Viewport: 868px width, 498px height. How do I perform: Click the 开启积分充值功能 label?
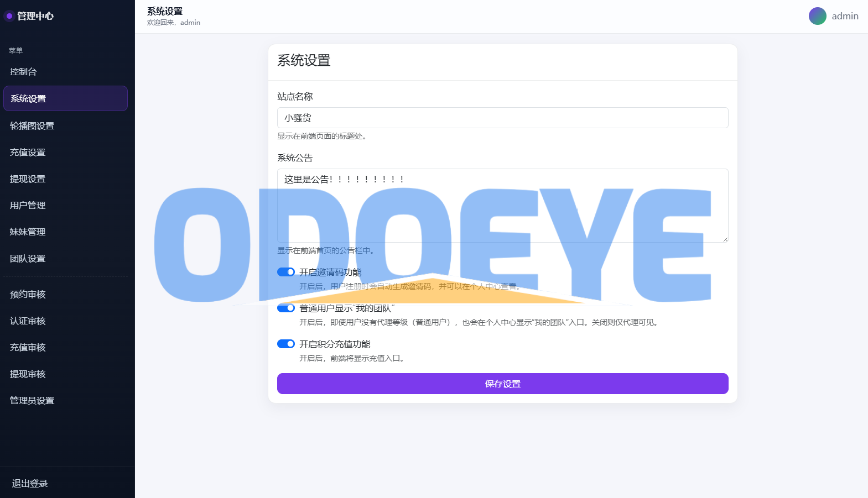[335, 344]
